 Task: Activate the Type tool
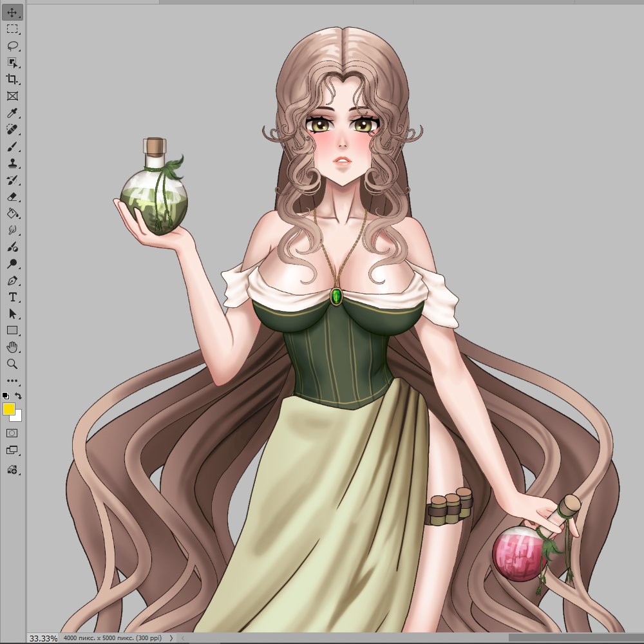click(x=12, y=298)
